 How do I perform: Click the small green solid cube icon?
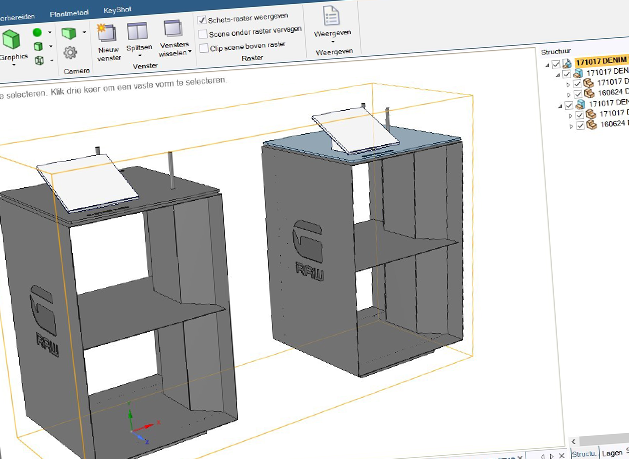(38, 47)
